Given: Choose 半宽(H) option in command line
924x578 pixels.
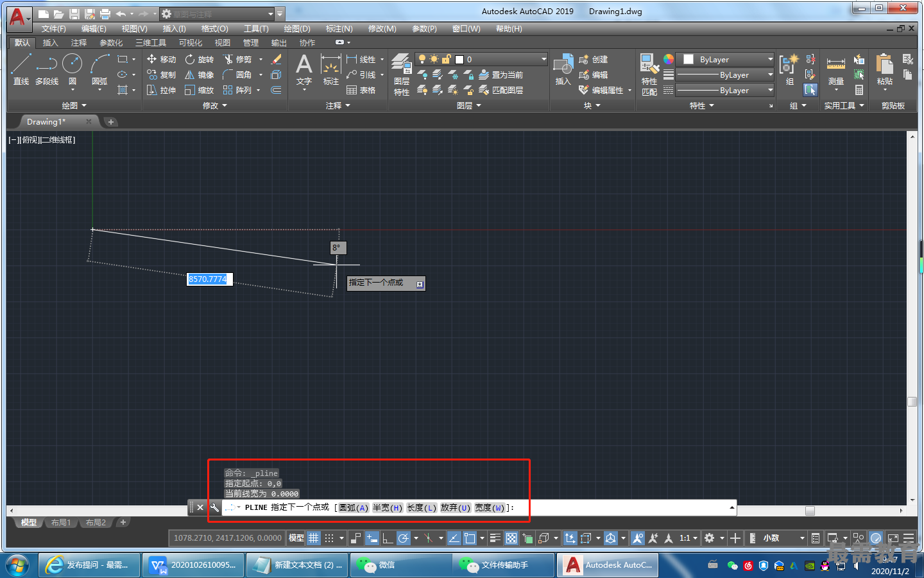Looking at the screenshot, I should [x=388, y=507].
